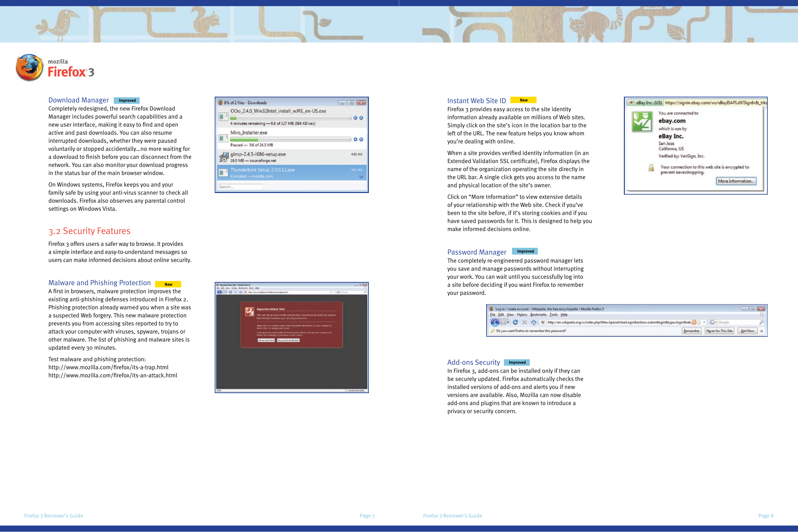Open the back-history dropdown arrow

click(x=508, y=322)
